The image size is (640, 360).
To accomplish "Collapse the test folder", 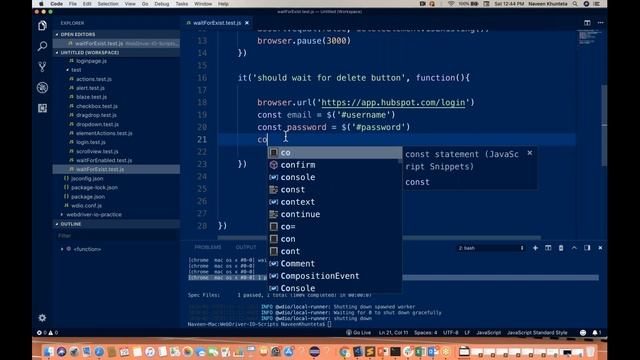I will [76, 70].
